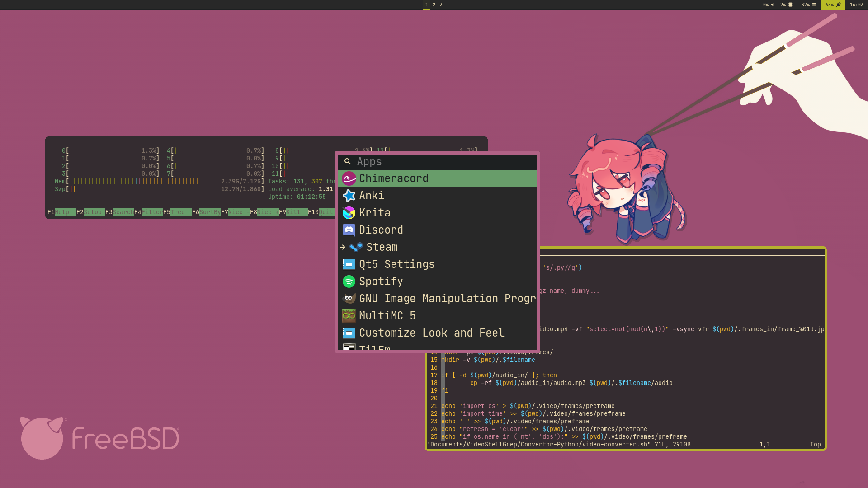Switch to workspace 3 in bar

(x=441, y=5)
